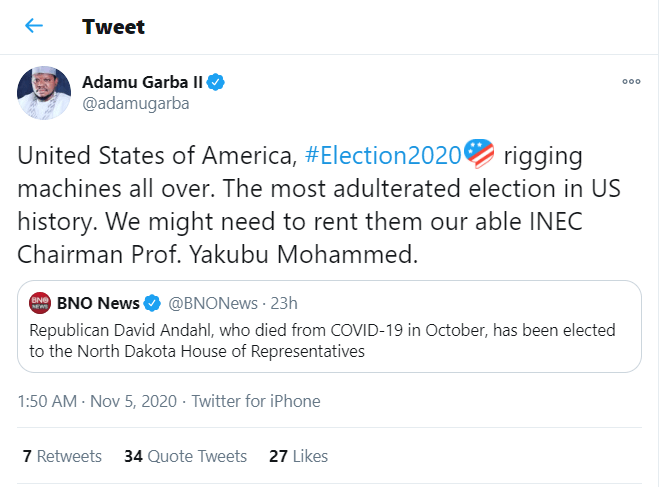
Task: Click the Twitter for iPhone source link
Action: (x=256, y=401)
